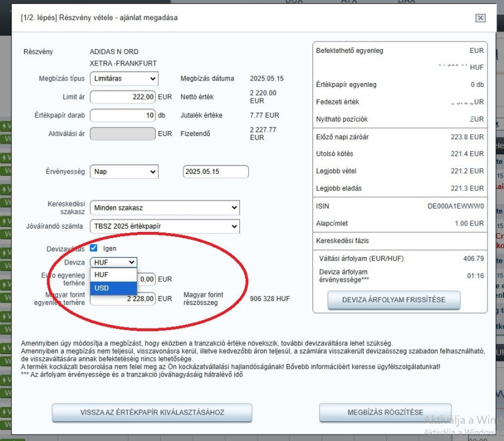
Task: Click the validity date field 2025.05.15
Action: point(215,171)
